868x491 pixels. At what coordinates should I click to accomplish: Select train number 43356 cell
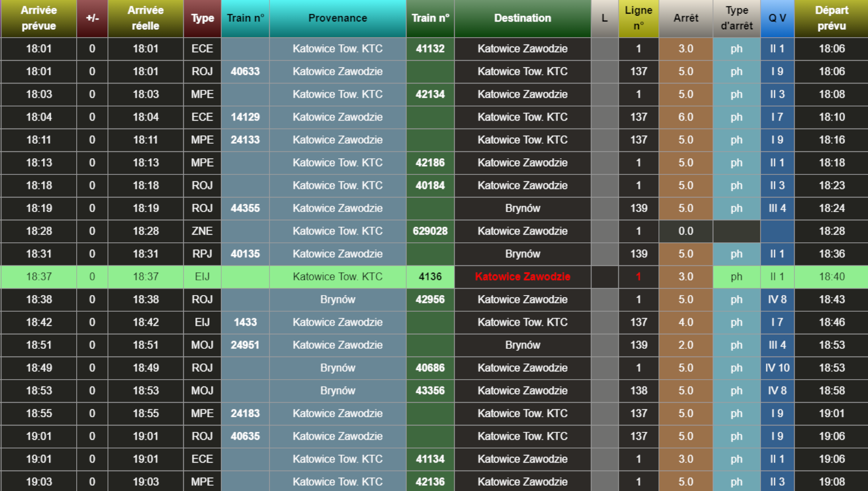tap(430, 391)
